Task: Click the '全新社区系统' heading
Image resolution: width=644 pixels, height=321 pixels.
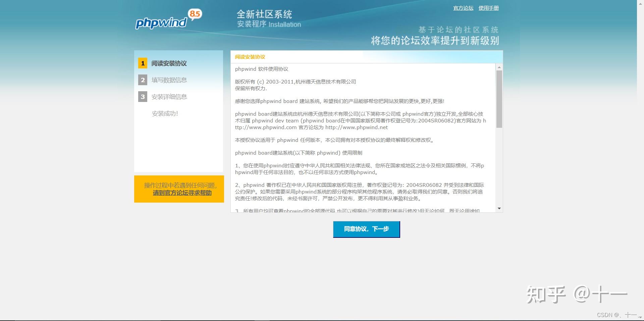Action: 264,14
